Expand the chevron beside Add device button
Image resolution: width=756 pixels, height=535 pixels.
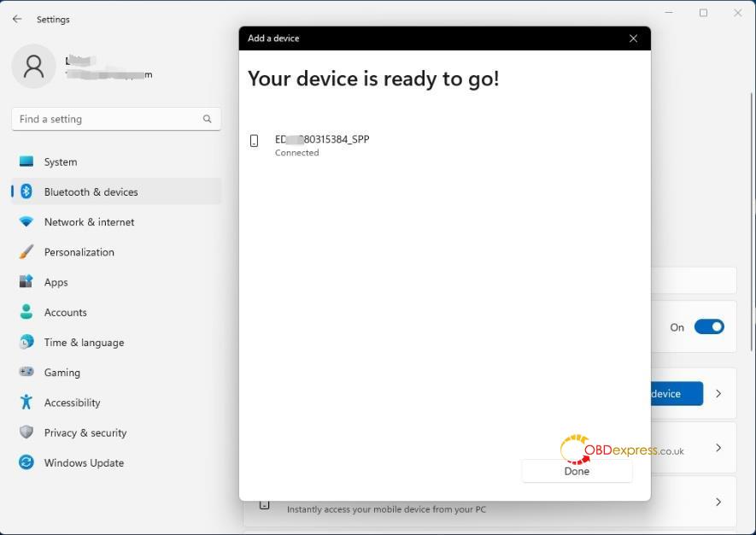[x=718, y=394]
